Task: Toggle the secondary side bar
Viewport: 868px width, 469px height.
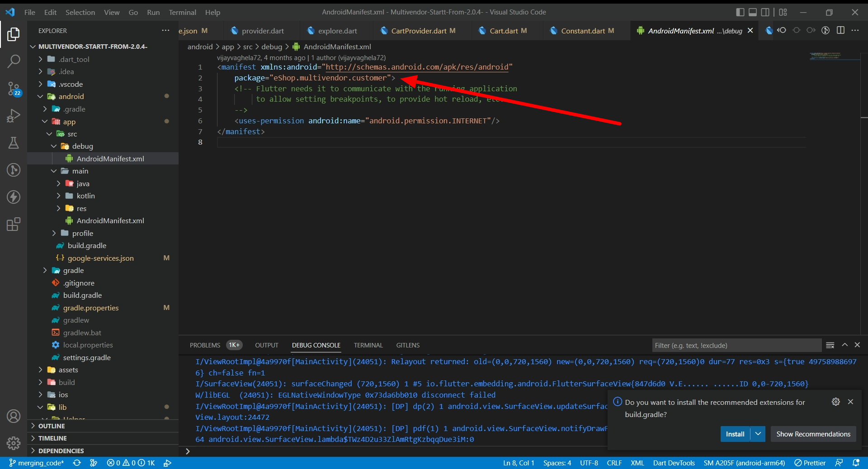Action: point(765,12)
